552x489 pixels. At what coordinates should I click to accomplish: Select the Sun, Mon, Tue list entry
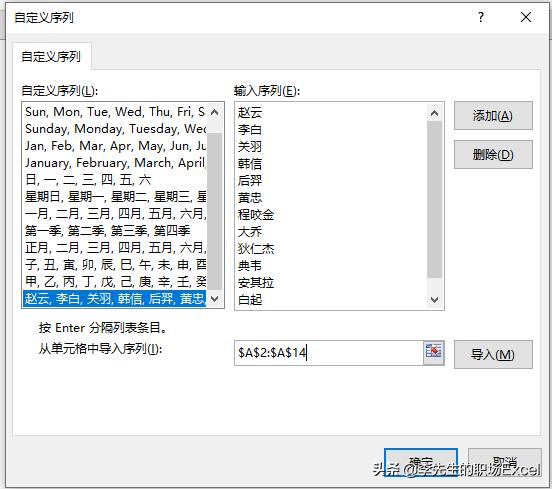click(x=115, y=112)
